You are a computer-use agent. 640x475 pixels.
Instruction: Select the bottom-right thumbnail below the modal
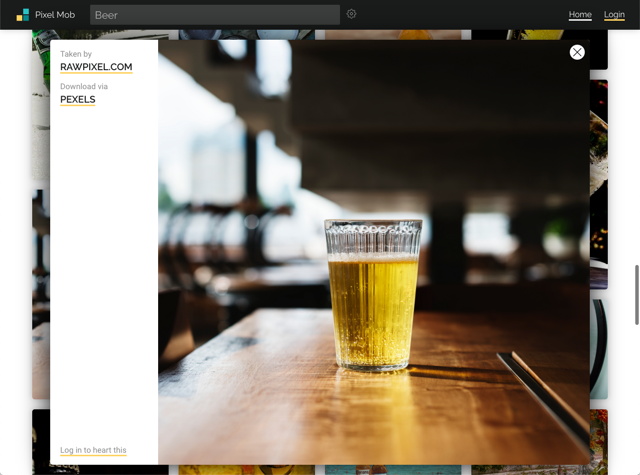coord(599,441)
